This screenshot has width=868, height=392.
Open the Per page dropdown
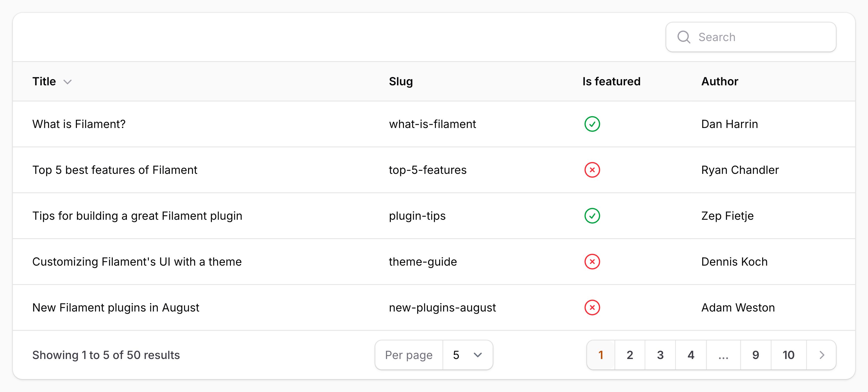467,355
